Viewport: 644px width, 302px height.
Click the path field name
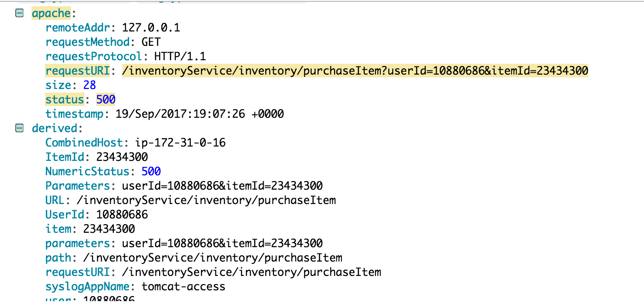[58, 258]
